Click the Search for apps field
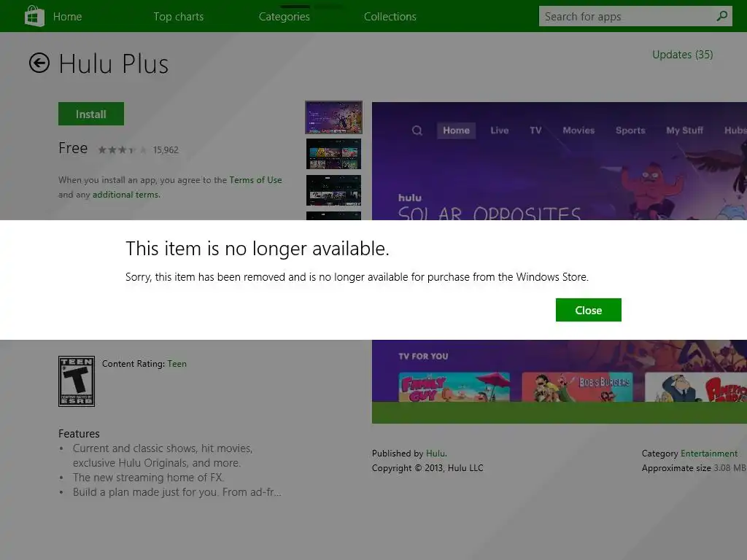Image resolution: width=747 pixels, height=560 pixels. (635, 16)
